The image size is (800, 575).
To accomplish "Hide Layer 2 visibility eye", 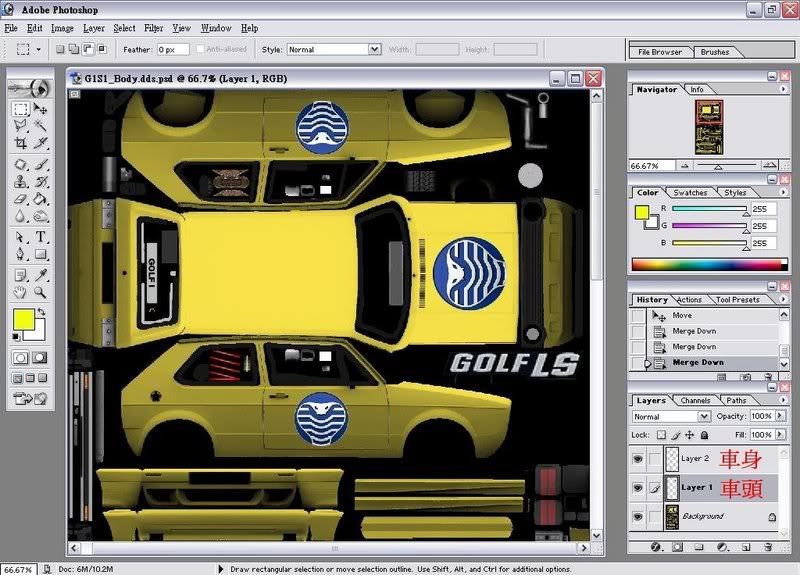I will tap(638, 459).
